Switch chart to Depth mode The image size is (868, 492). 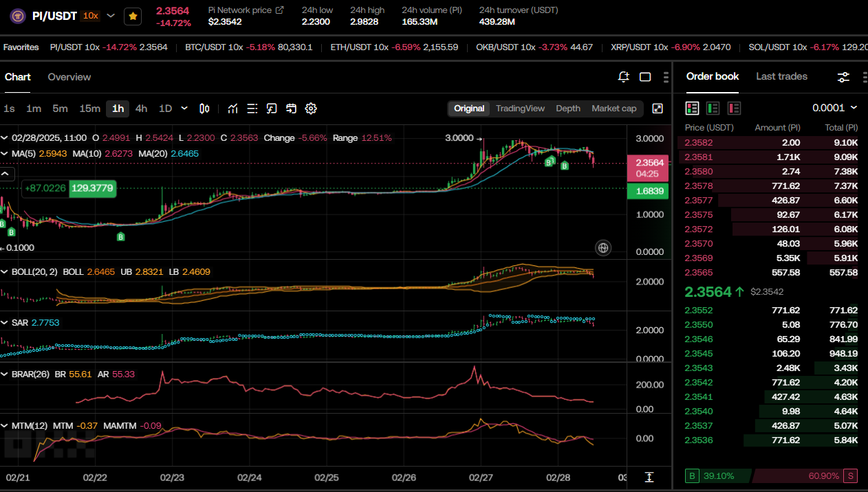[567, 109]
